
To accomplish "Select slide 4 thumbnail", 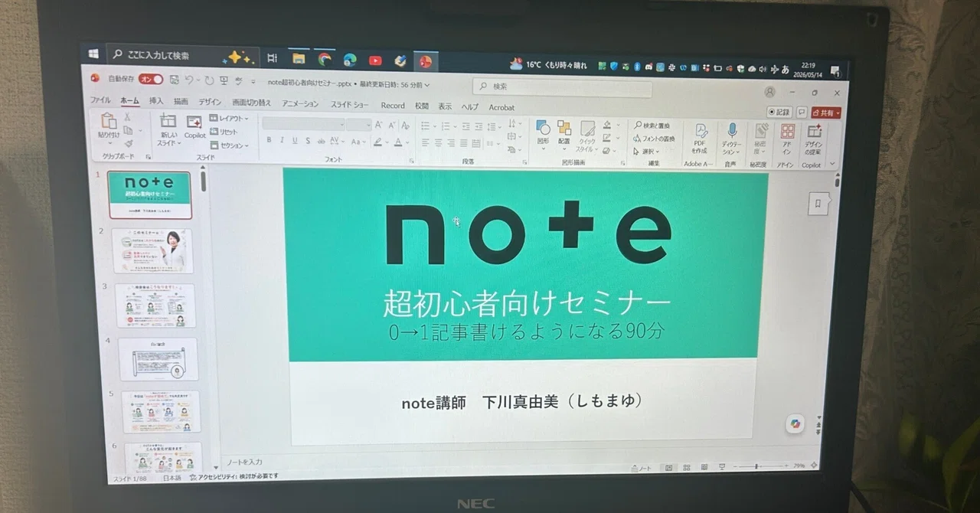I will point(158,359).
